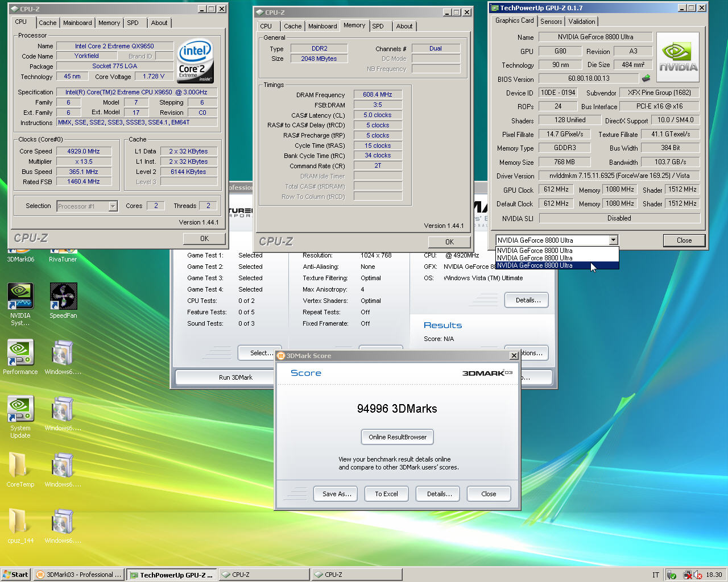This screenshot has height=582, width=728.
Task: Select the RivaTuner desktop shortcut
Action: point(63,255)
